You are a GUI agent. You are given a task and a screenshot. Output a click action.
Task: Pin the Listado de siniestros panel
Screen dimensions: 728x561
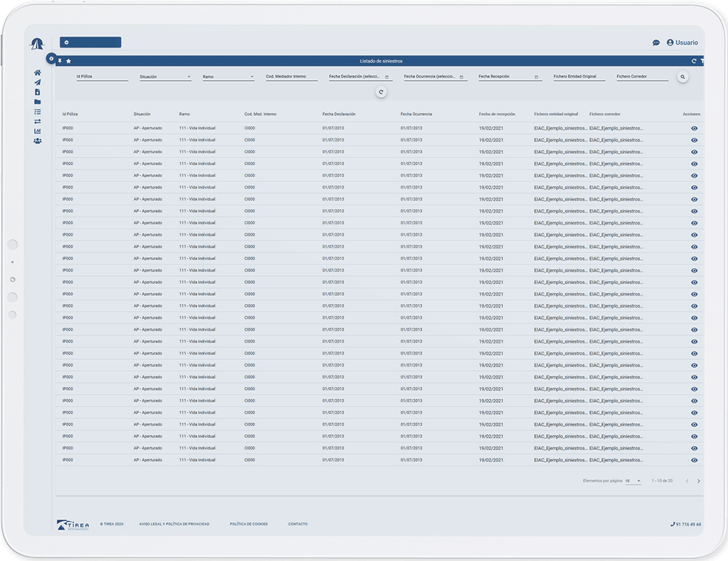pyautogui.click(x=60, y=61)
